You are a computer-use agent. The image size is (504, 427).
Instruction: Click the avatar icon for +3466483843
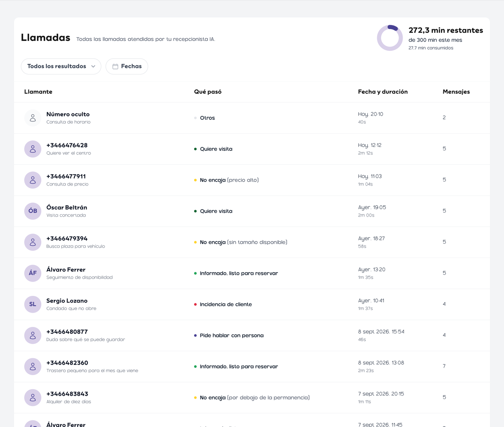pyautogui.click(x=33, y=398)
